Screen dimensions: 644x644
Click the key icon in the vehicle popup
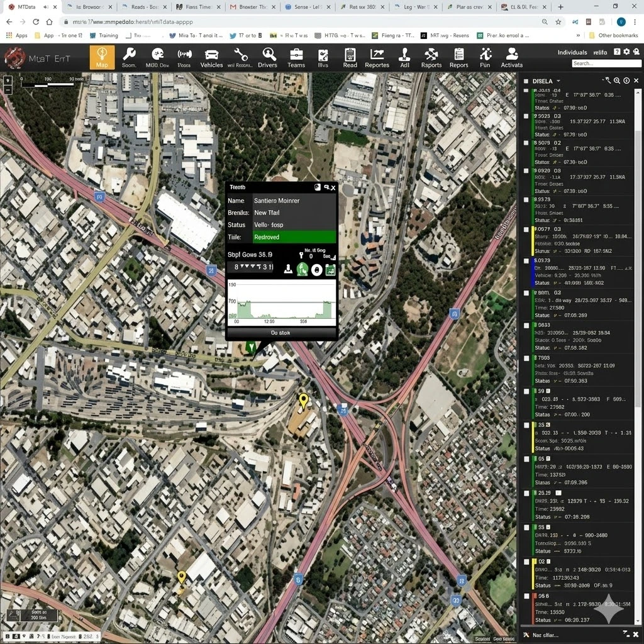pyautogui.click(x=301, y=256)
